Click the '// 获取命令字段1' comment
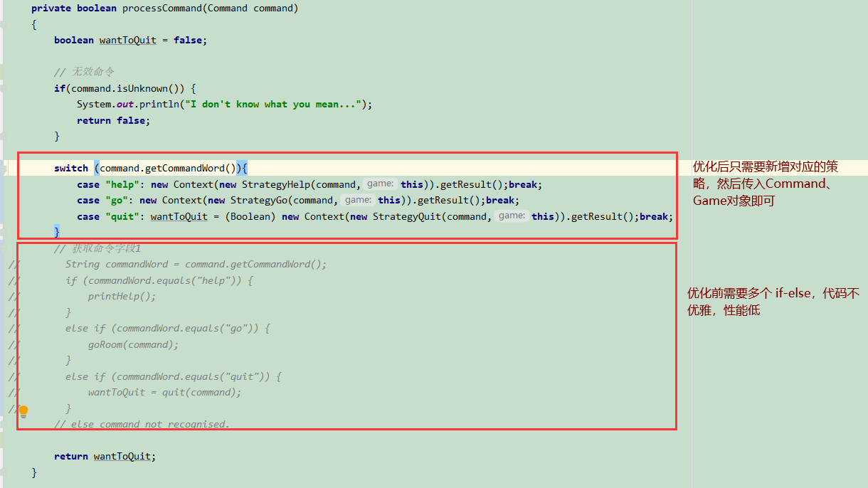The image size is (868, 488). [97, 249]
